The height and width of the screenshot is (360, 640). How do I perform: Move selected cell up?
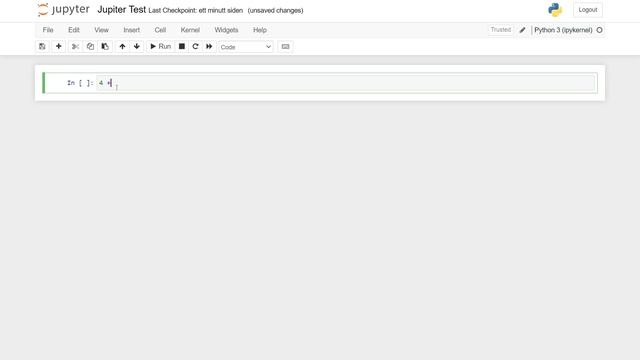coord(122,47)
